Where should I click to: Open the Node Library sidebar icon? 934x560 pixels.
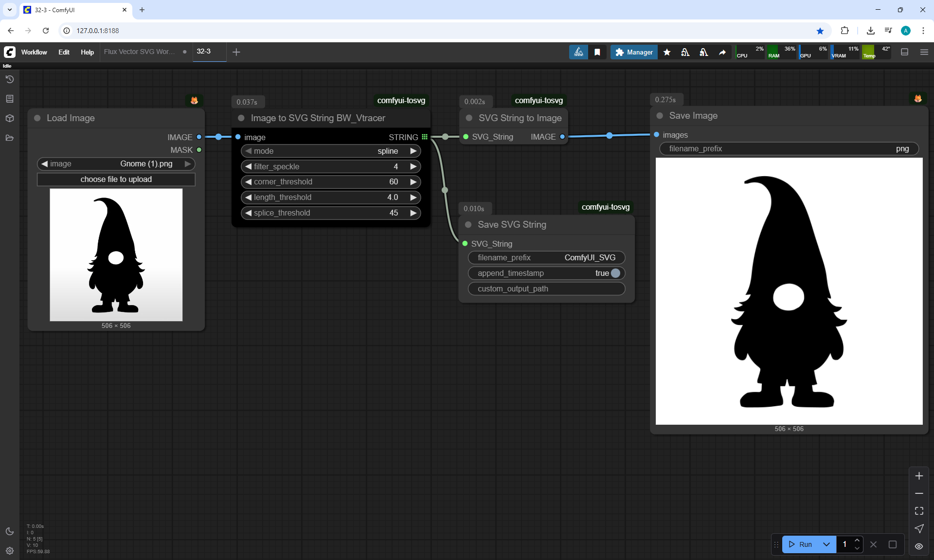tap(10, 99)
